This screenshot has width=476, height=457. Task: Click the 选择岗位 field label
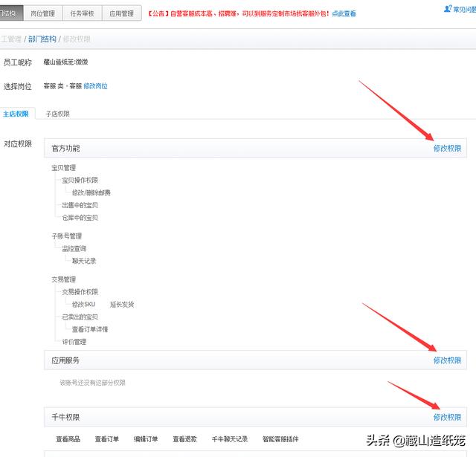click(18, 86)
